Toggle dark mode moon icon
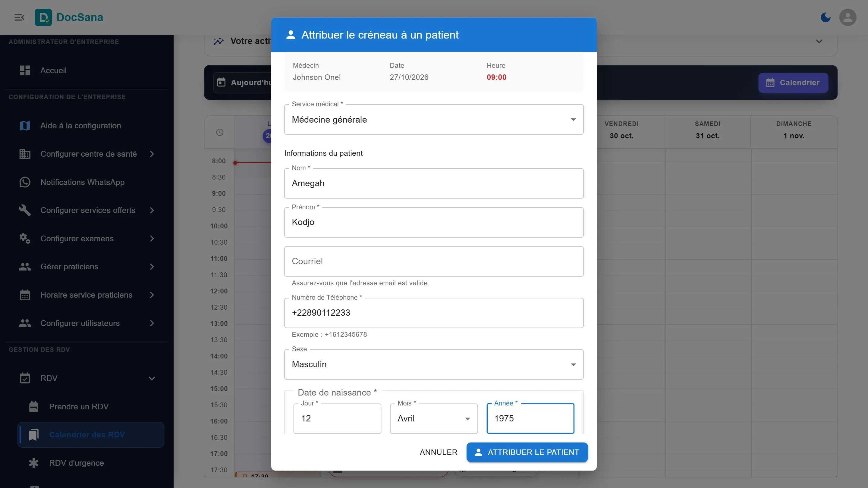The image size is (868, 488). click(x=825, y=17)
